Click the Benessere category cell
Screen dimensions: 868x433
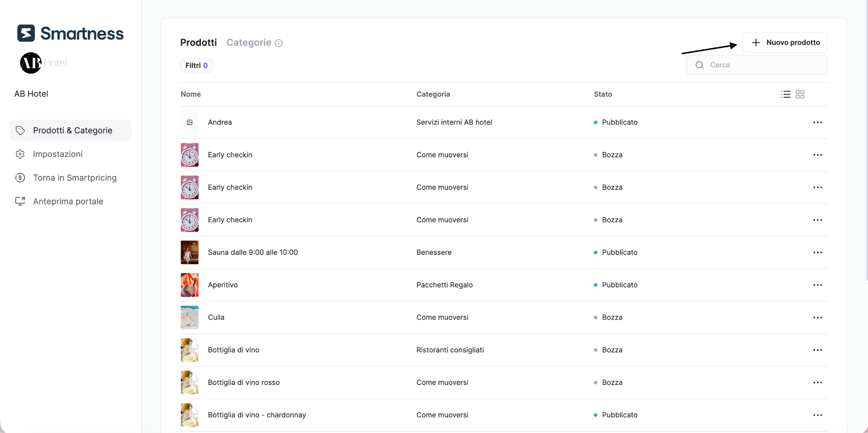coord(434,252)
